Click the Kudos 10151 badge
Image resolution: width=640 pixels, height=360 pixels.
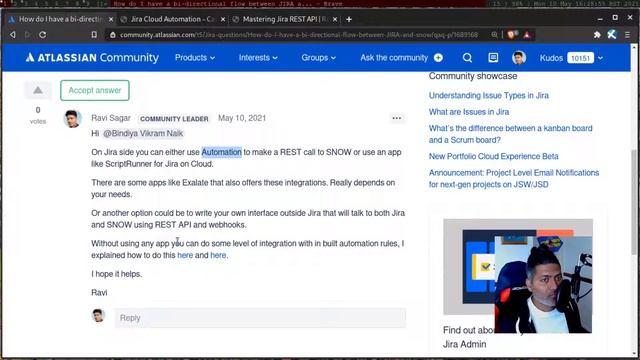point(580,58)
